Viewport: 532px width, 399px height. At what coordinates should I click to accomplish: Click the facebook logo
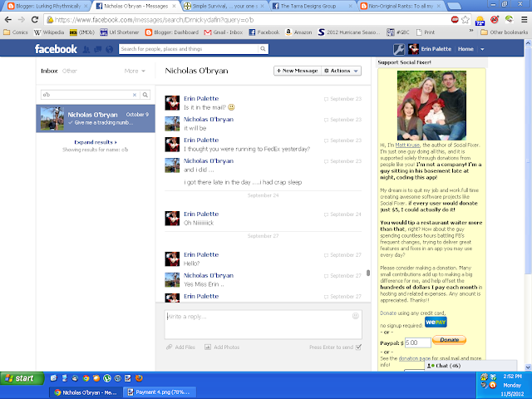click(x=56, y=49)
